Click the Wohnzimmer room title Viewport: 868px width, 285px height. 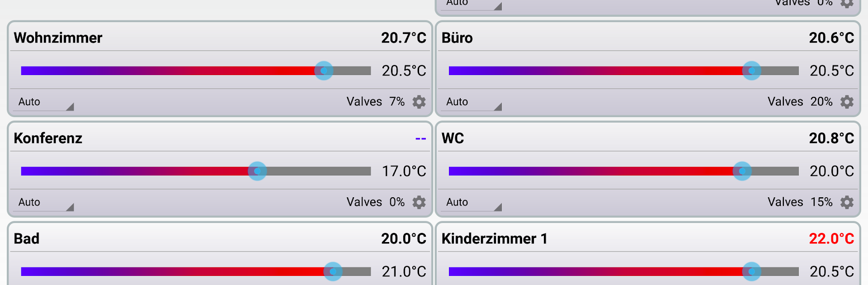[x=58, y=38]
